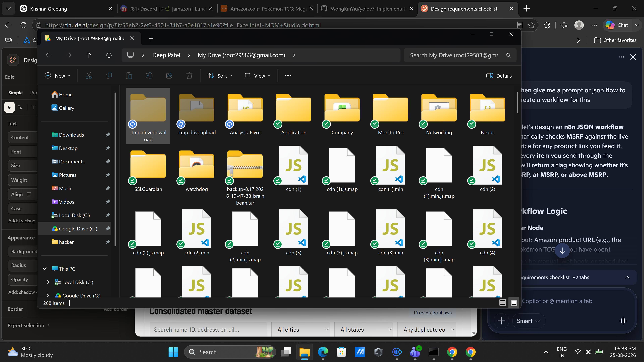Open the Sort dropdown

220,76
